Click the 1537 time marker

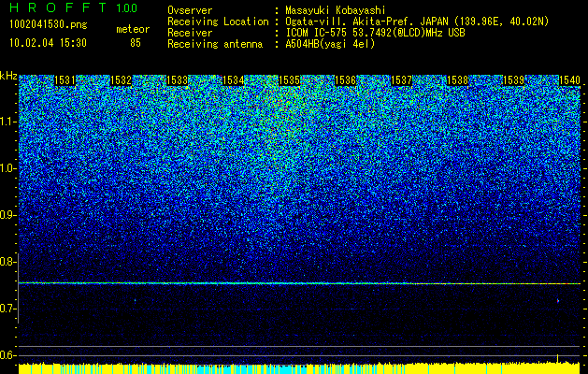coord(401,80)
